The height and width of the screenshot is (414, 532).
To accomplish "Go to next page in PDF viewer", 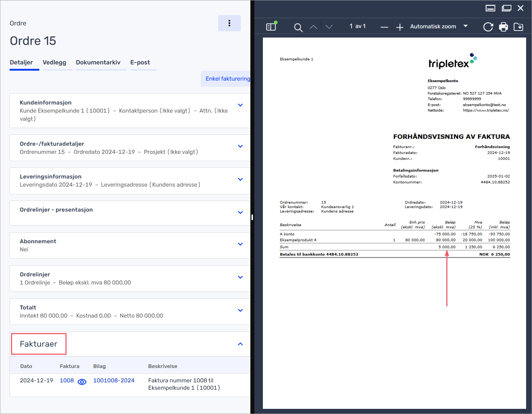I will (x=329, y=27).
